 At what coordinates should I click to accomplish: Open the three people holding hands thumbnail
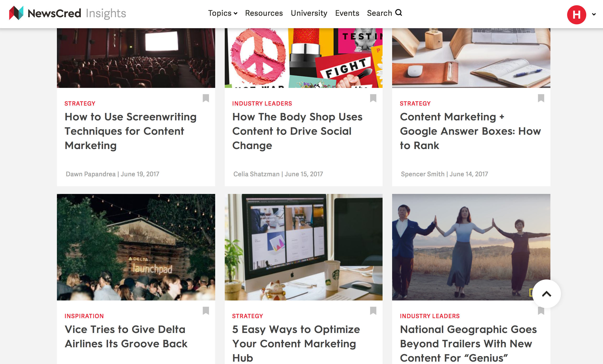pos(471,247)
